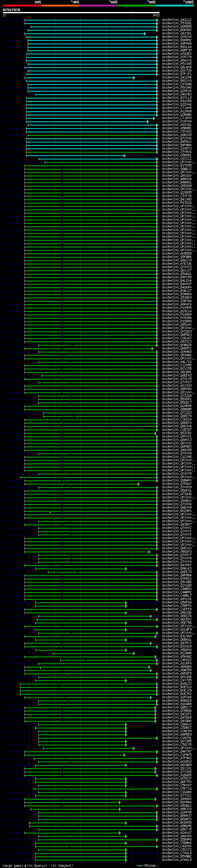Click hit label UniRef100_Q6P8D0

click(x=177, y=447)
